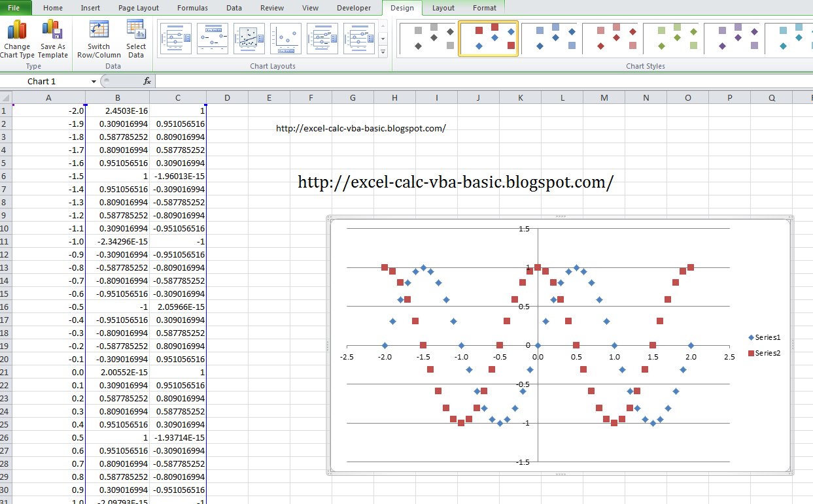
Task: Click the Select All corner button
Action: click(6, 98)
